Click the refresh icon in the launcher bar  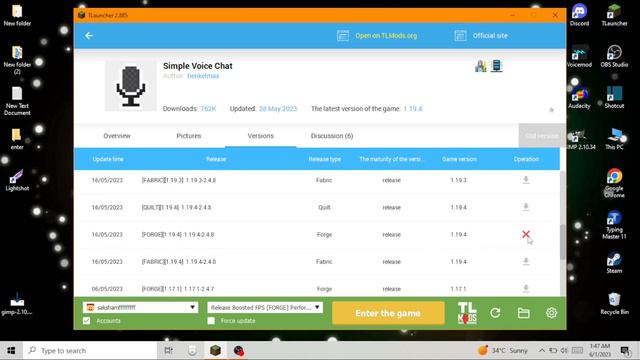pos(495,313)
